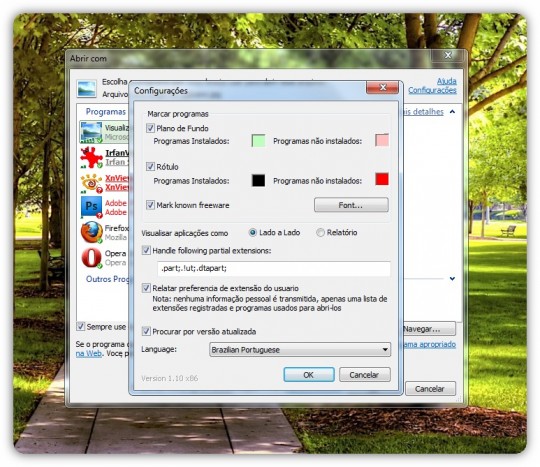
Task: Change label color for non-installed programs (red)
Action: 382,179
